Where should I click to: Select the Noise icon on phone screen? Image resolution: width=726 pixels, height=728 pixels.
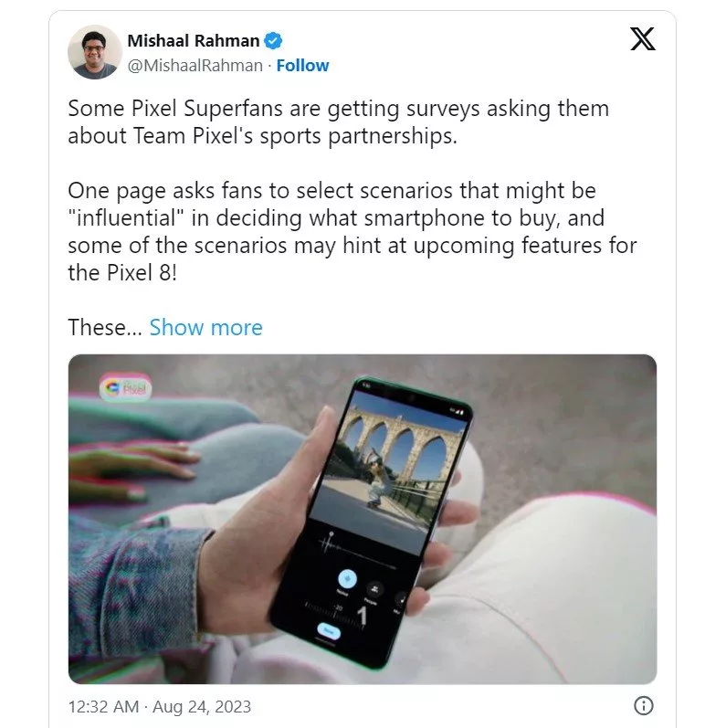tap(346, 579)
